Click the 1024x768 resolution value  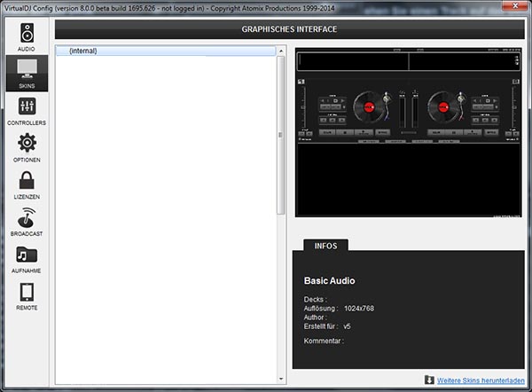pyautogui.click(x=359, y=308)
